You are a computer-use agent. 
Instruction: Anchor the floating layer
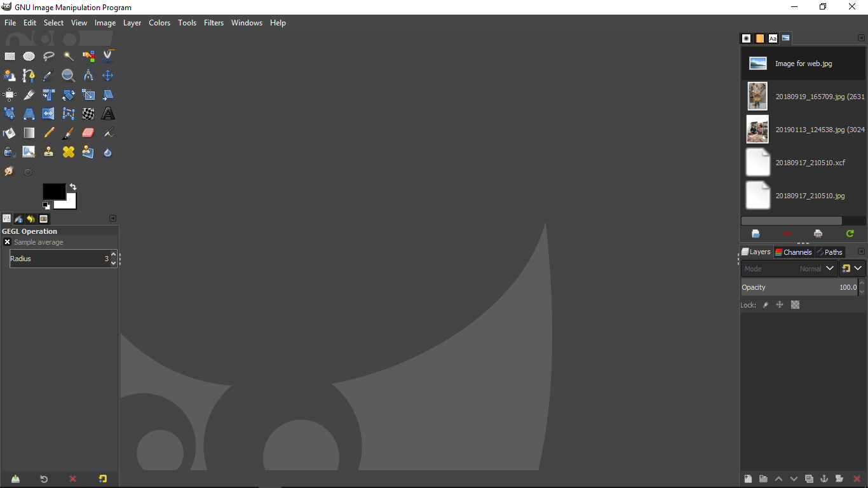pos(824,478)
